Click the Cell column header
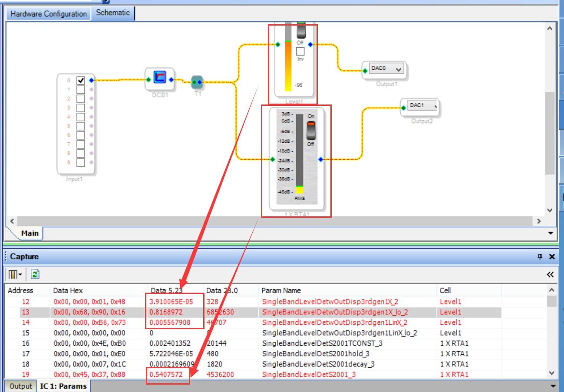 [x=469, y=291]
